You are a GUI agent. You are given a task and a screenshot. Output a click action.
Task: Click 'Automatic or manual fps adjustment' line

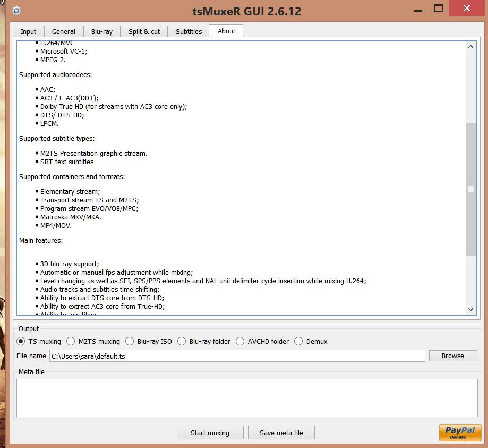click(x=116, y=272)
